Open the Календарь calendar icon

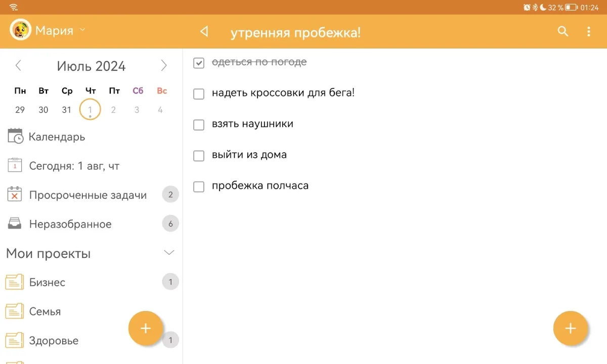[x=15, y=136]
